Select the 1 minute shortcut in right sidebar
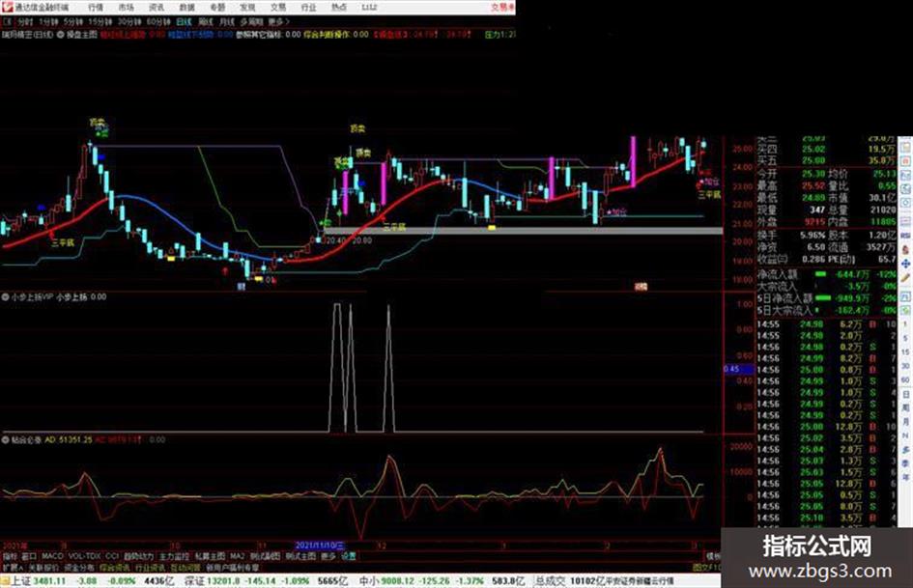 (x=905, y=324)
